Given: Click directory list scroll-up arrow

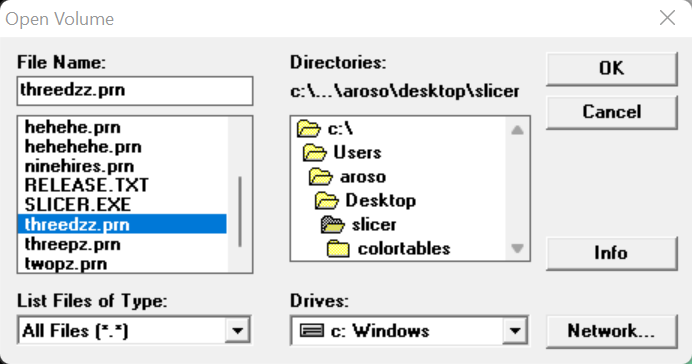Looking at the screenshot, I should coord(517,130).
